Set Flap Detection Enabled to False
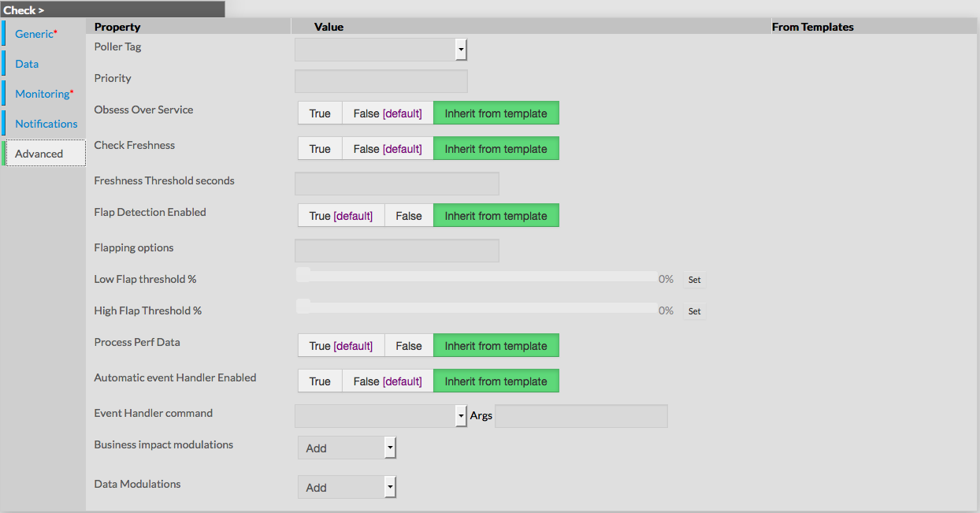Viewport: 980px width, 513px height. tap(409, 216)
